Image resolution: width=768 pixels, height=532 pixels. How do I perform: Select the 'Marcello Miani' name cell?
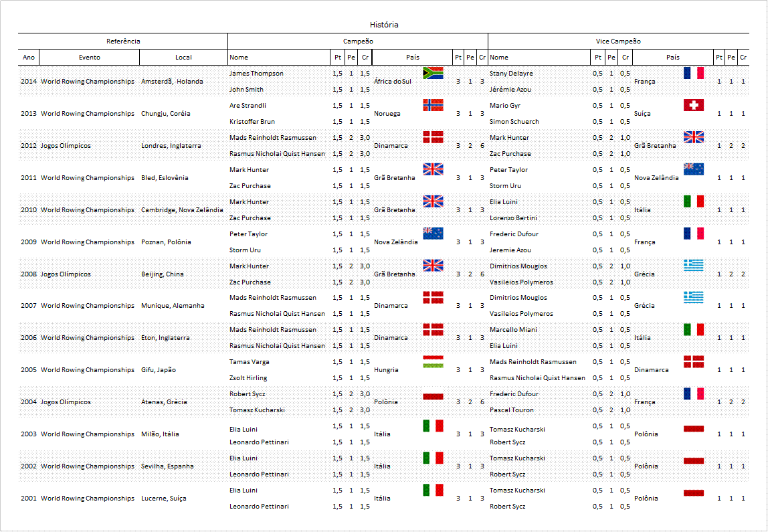(513, 330)
